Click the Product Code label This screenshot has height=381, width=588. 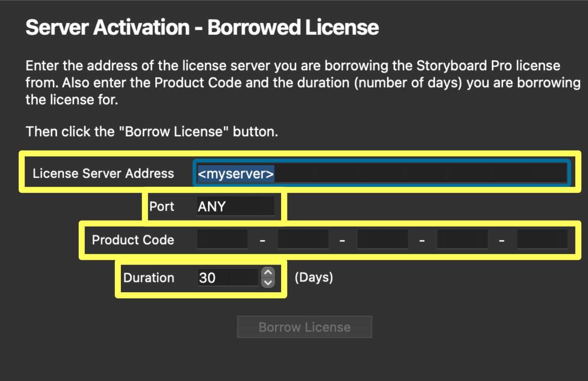click(x=133, y=240)
